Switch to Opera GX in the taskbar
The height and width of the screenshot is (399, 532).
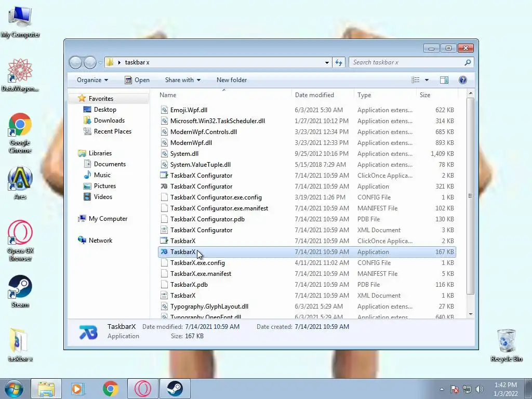click(x=142, y=389)
